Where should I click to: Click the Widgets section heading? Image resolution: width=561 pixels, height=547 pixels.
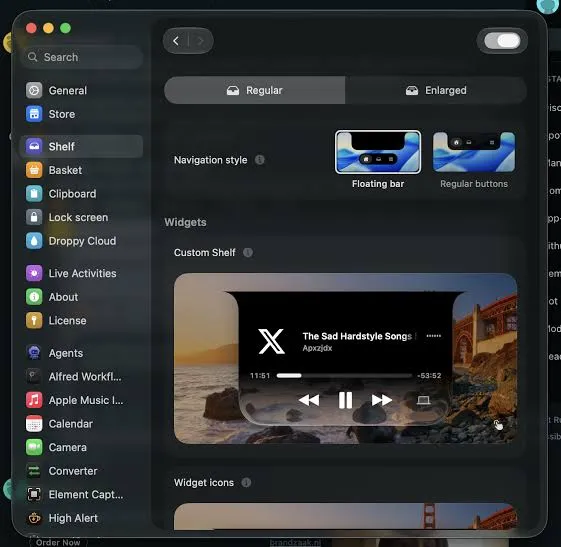(x=185, y=222)
